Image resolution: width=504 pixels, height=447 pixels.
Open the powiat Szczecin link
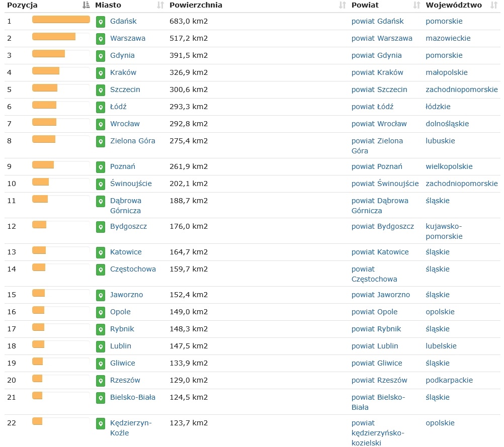coord(379,90)
